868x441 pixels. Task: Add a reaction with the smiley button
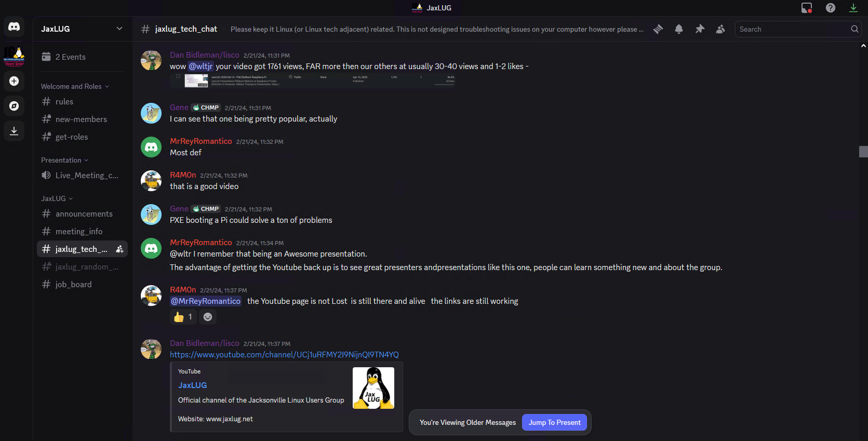(208, 317)
